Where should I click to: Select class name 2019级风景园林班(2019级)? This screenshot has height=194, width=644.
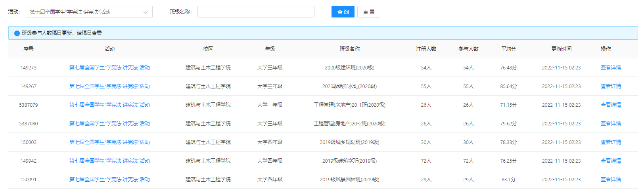pyautogui.click(x=350, y=179)
